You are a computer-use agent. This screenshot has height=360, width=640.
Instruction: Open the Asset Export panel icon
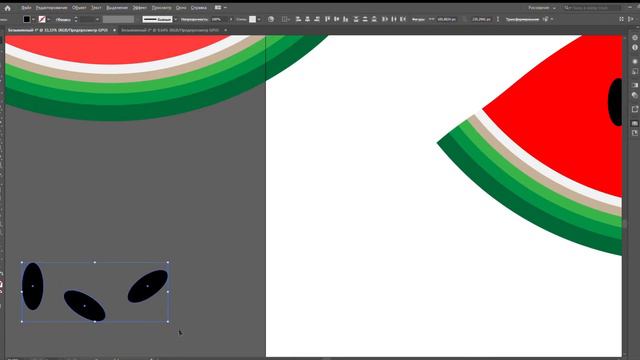(635, 109)
